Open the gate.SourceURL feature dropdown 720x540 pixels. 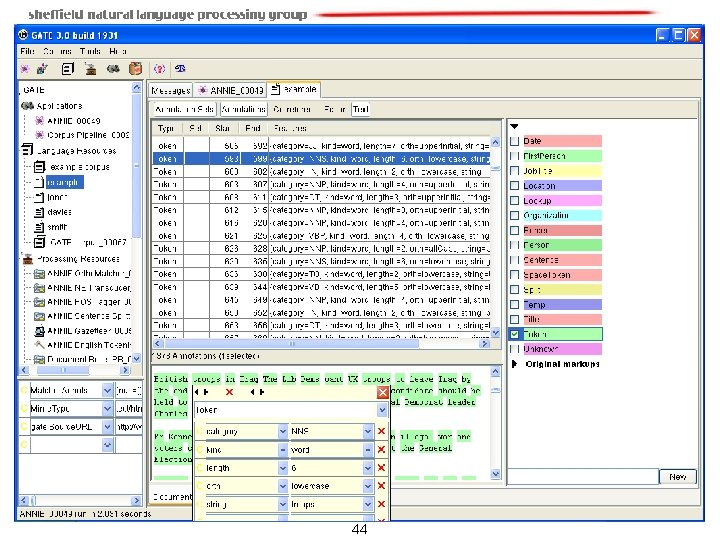coord(107,427)
